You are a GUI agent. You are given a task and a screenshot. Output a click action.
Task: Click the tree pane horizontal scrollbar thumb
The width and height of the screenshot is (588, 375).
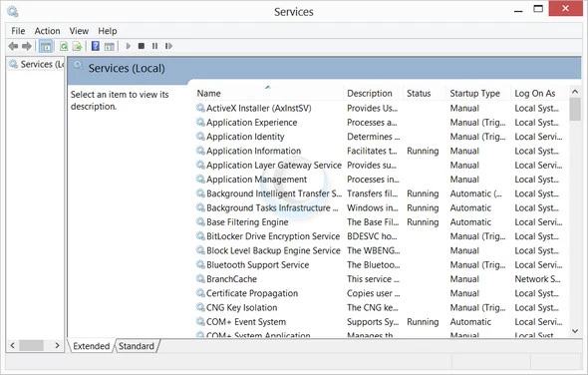[31, 345]
